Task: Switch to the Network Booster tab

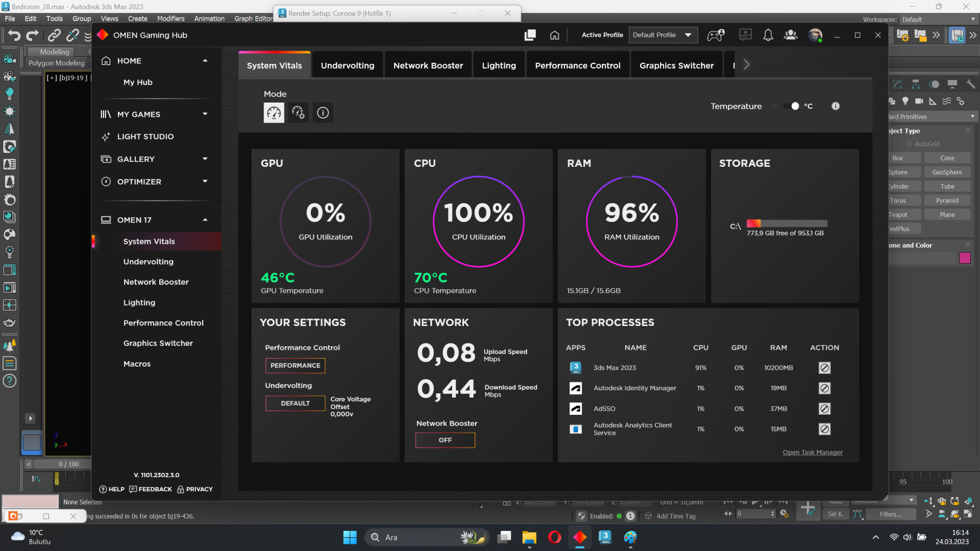Action: [428, 65]
